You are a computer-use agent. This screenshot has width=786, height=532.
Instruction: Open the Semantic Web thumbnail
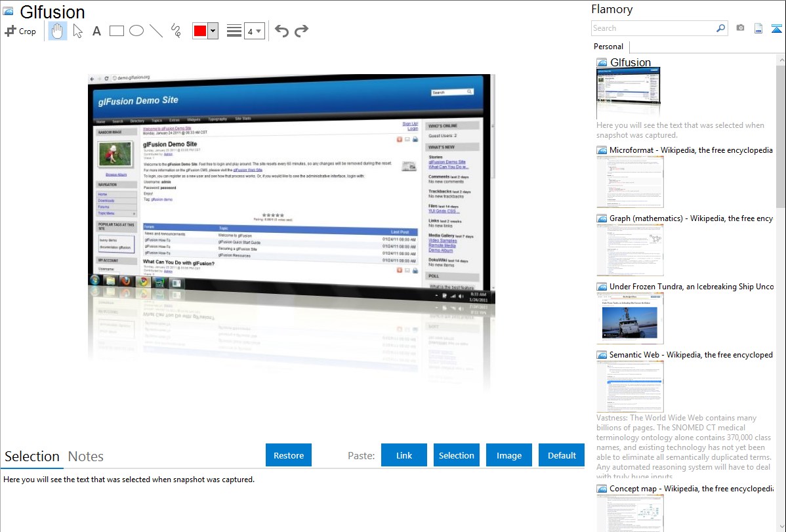click(x=630, y=386)
